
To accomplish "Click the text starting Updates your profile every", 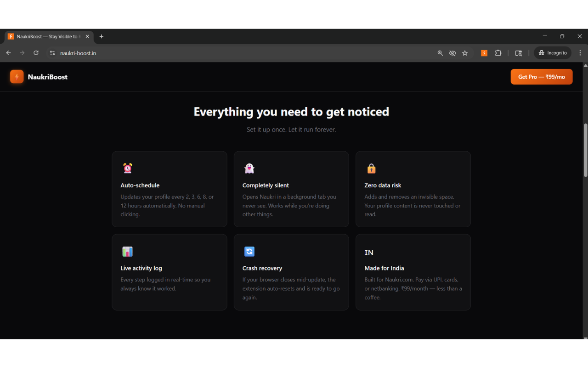I will click(x=167, y=206).
